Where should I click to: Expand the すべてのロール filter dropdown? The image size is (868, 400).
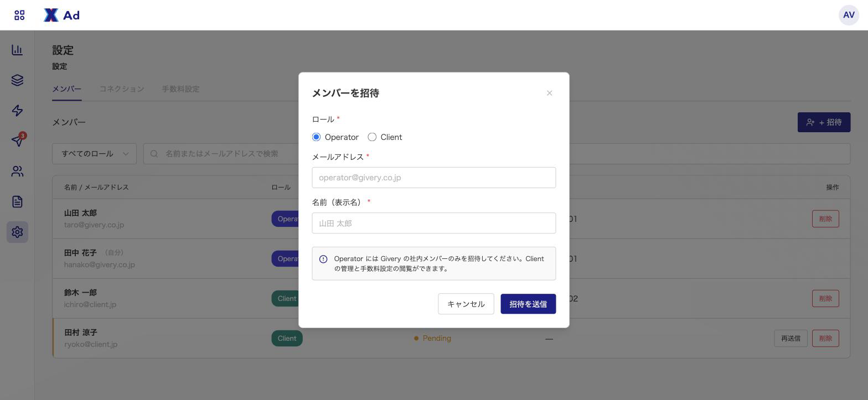[95, 154]
